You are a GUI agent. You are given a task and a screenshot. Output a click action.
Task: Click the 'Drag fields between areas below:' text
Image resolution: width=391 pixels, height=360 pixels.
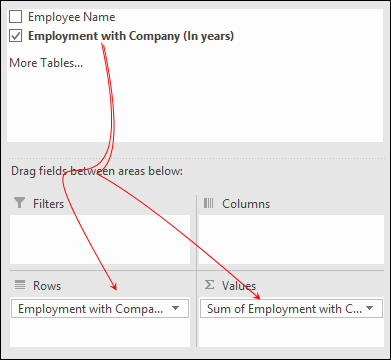tap(97, 171)
